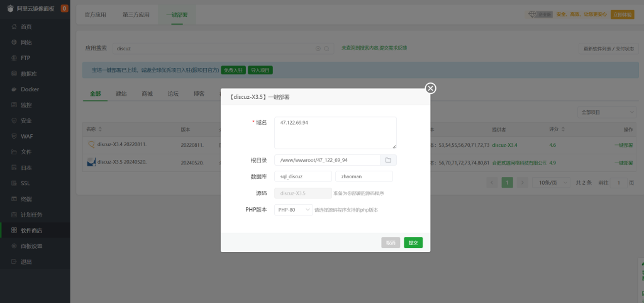This screenshot has height=303, width=644.
Task: Click the Docker whale icon
Action: pyautogui.click(x=14, y=89)
